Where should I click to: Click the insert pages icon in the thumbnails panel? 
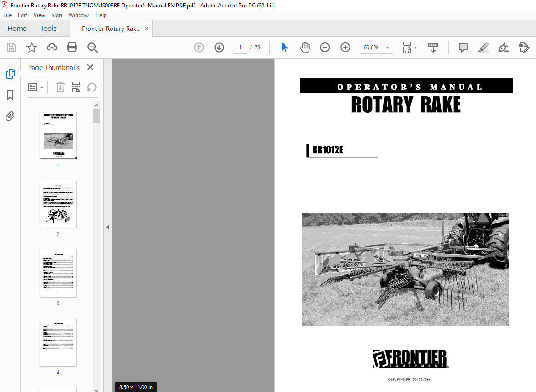click(76, 87)
